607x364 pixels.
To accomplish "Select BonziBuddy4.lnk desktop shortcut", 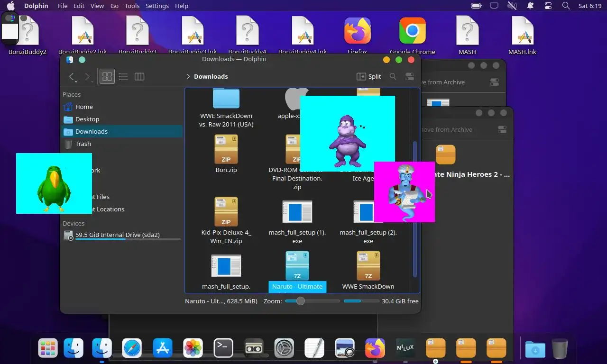I will click(x=303, y=36).
